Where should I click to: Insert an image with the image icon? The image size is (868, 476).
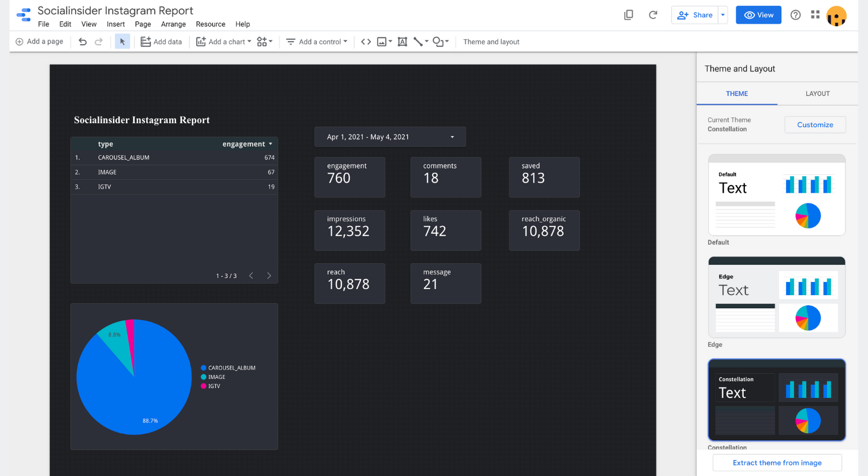pyautogui.click(x=382, y=42)
